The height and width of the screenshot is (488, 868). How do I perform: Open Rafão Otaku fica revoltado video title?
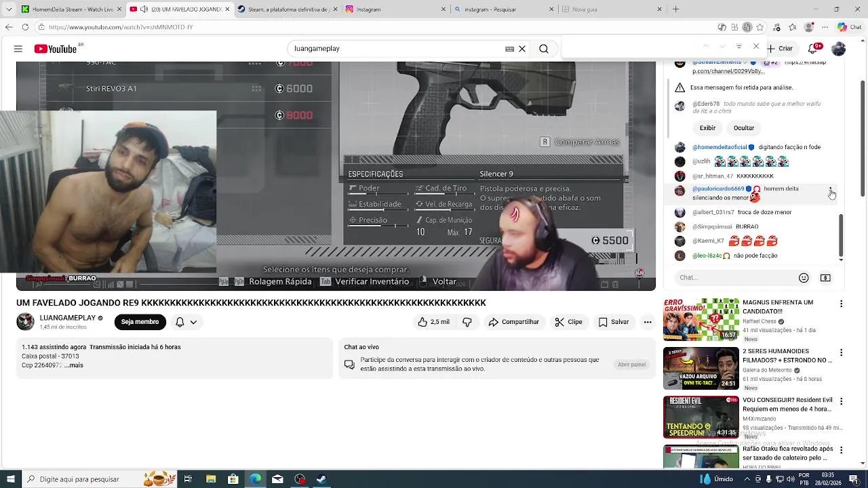(788, 453)
